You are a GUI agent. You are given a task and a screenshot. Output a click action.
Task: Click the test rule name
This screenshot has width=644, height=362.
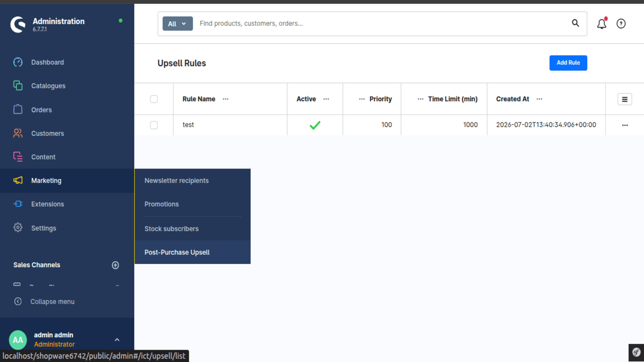188,125
